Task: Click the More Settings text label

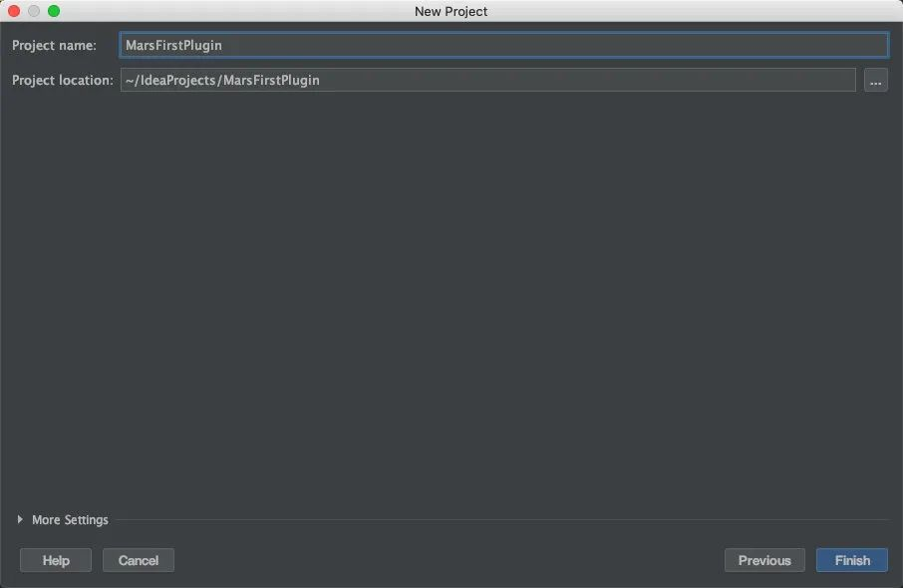Action: (x=69, y=519)
